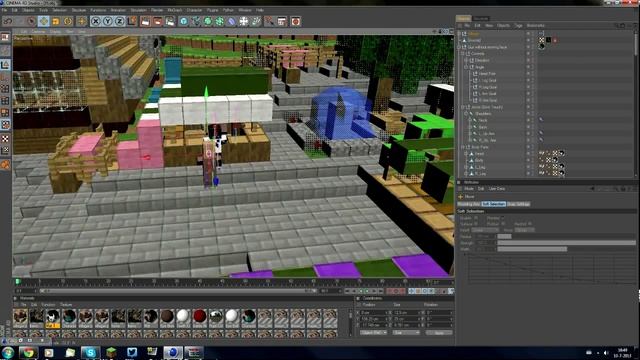Screen dimensions: 640x360
Task: Adjust the Width slider
Action: click(566, 249)
